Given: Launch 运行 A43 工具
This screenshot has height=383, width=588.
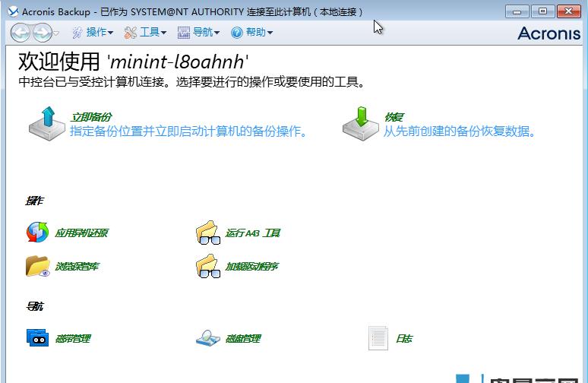Looking at the screenshot, I should point(253,233).
